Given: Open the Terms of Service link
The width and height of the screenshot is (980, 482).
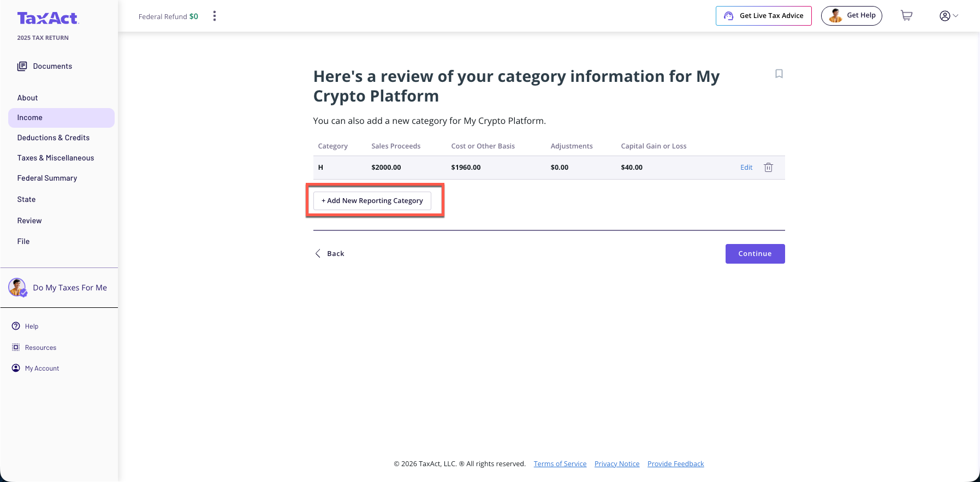Looking at the screenshot, I should click(560, 464).
